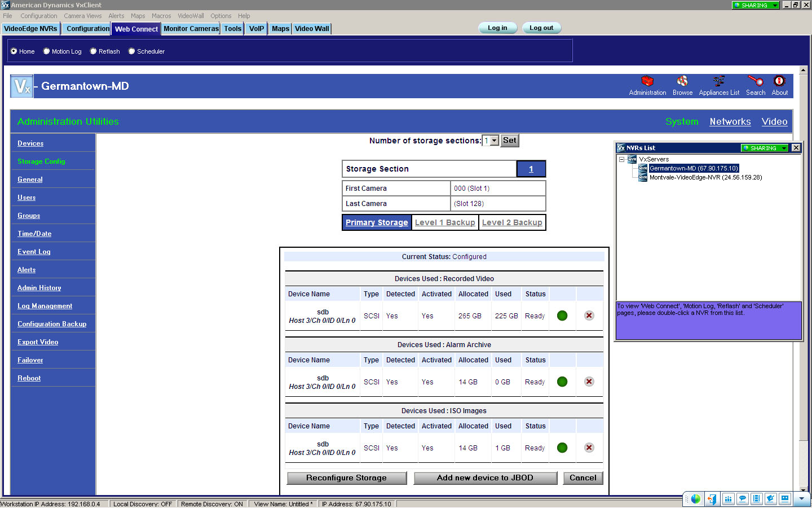Open the Maps tab

tap(280, 29)
